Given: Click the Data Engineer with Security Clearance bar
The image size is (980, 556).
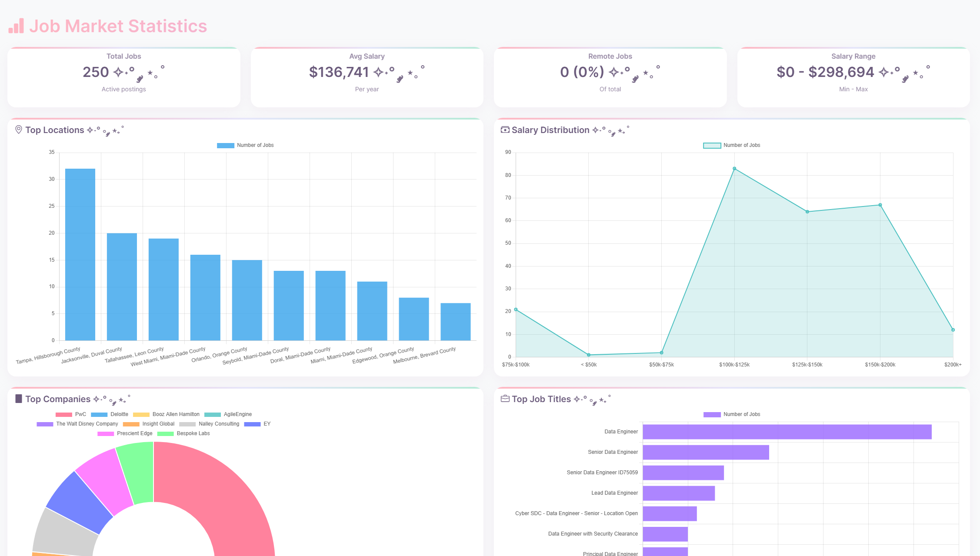Looking at the screenshot, I should click(x=665, y=534).
